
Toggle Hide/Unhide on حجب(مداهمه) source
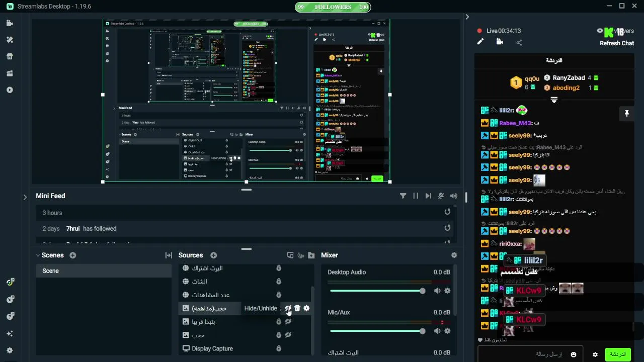coord(288,308)
